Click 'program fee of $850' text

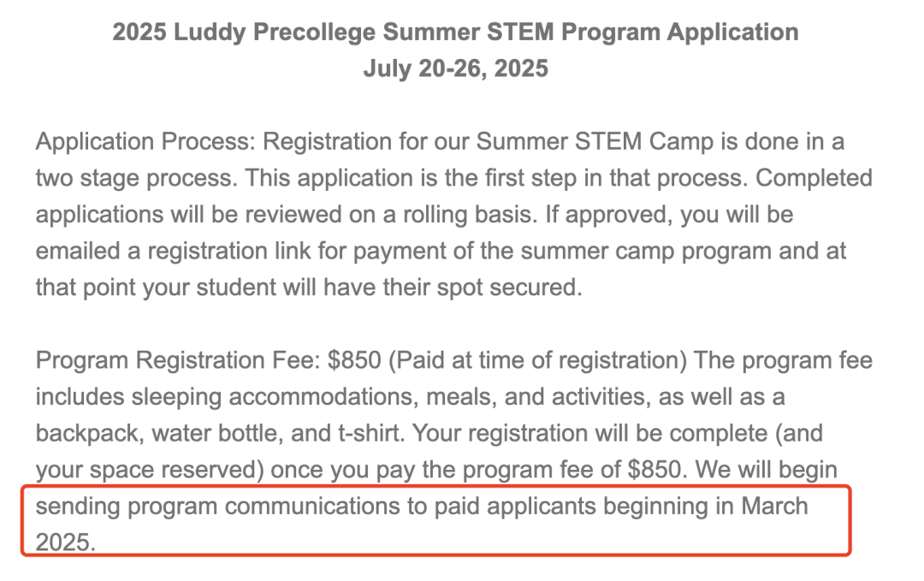click(x=572, y=470)
